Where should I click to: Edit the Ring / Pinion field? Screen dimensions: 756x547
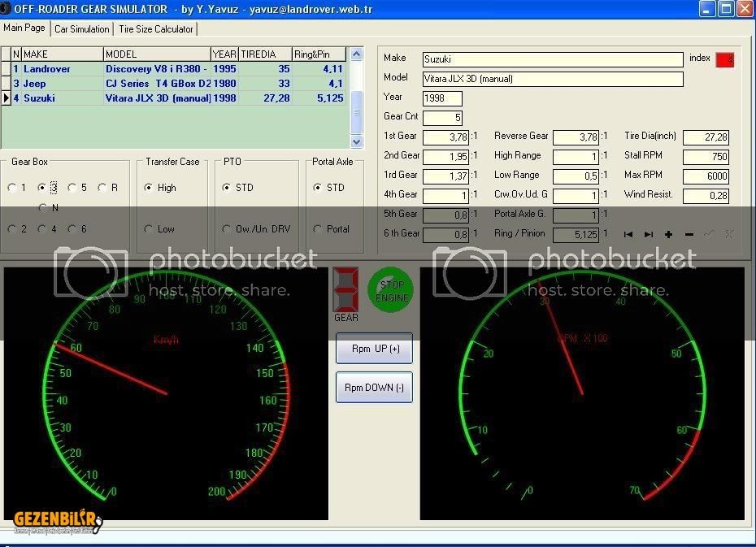coord(576,235)
